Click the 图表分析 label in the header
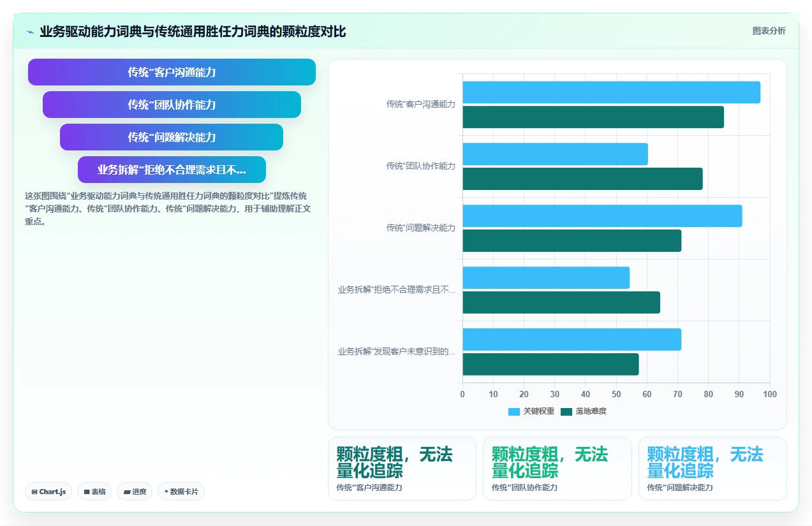 point(769,31)
